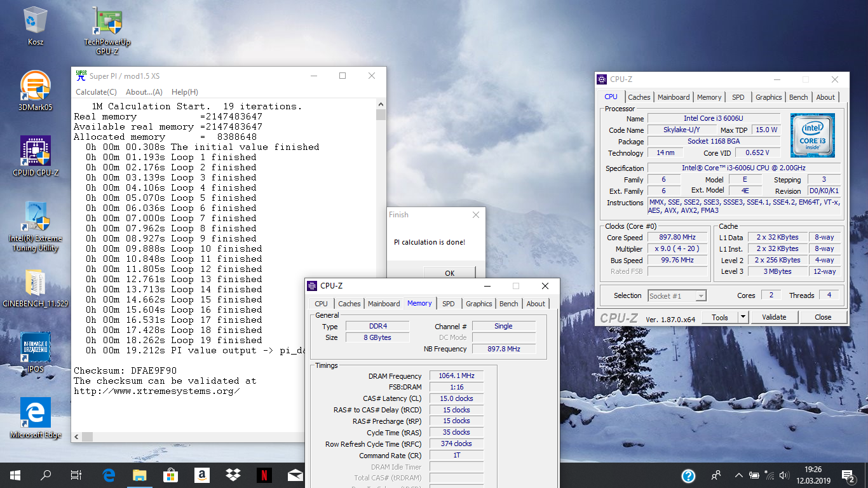Open the CPUID CPU-Z desktop shortcut
The height and width of the screenshot is (488, 868).
pos(36,156)
